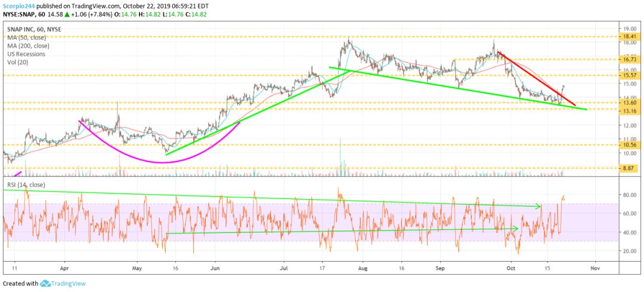Click the arrowhead on the lower RSI trendline

(516, 228)
